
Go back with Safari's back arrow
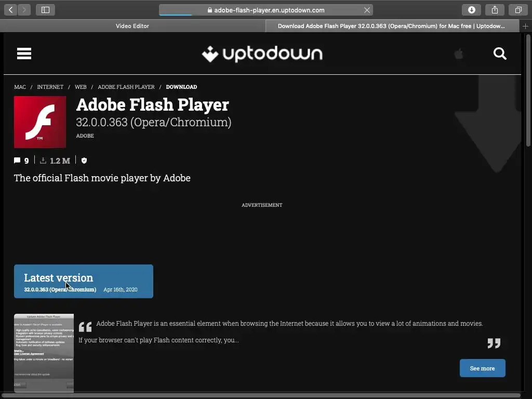coord(11,10)
